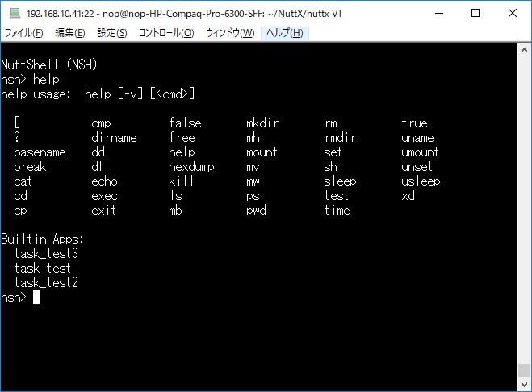The image size is (532, 392).
Task: Click the 'hexdump' command text
Action: 191,167
